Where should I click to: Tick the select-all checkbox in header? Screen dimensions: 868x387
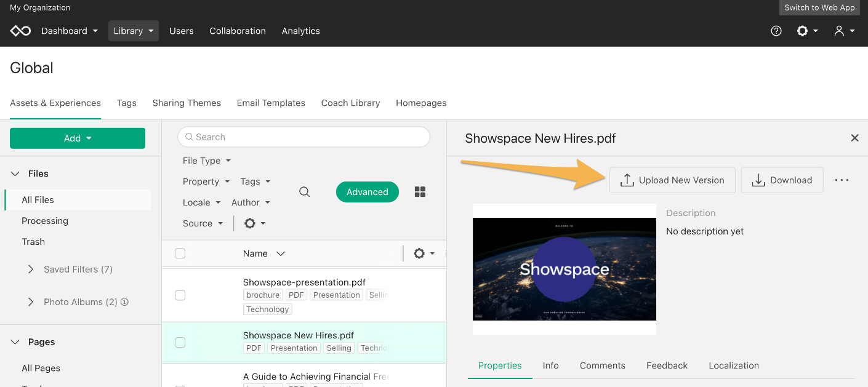point(180,253)
